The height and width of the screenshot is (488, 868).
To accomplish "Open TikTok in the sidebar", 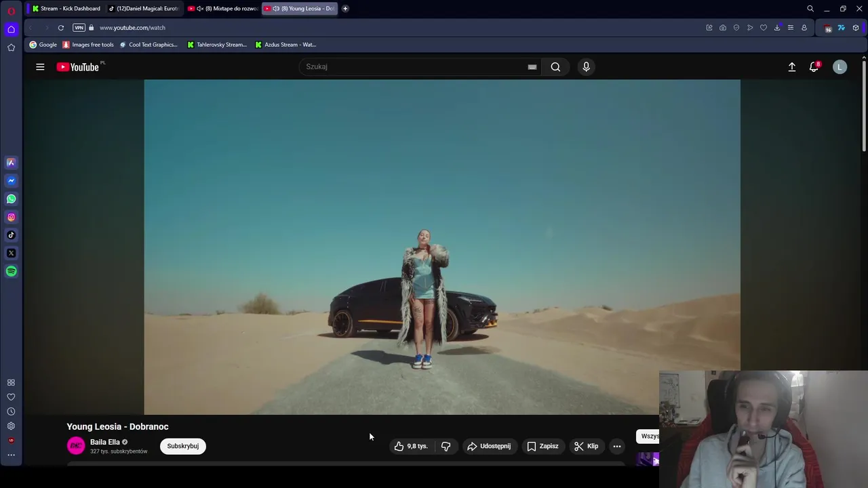I will pos(11,235).
